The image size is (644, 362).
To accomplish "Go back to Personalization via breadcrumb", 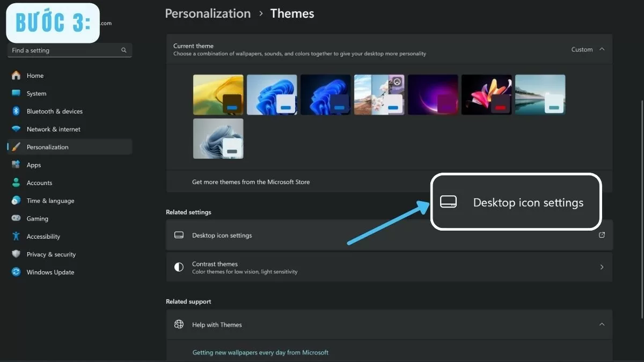I will (208, 13).
